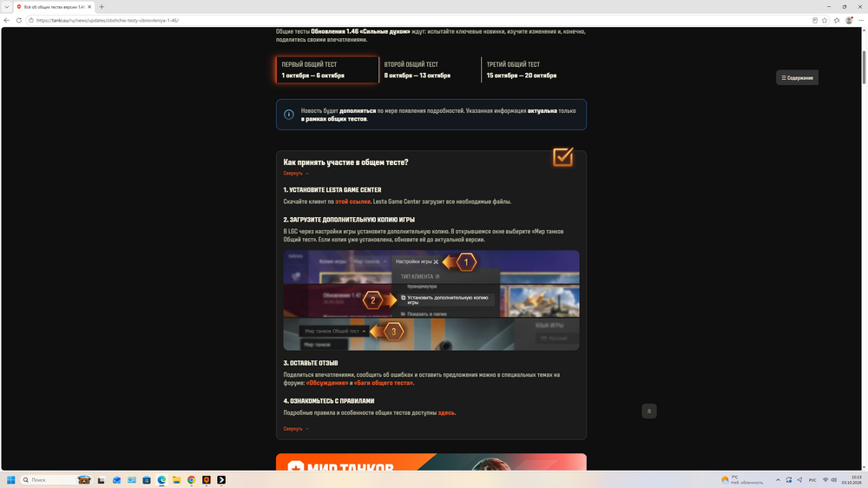Jump to top with double-chevron button
The width and height of the screenshot is (868, 488).
(x=648, y=411)
